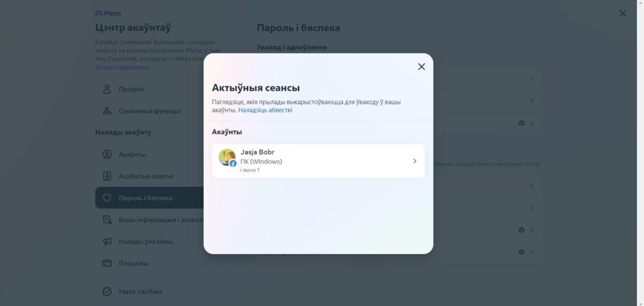Click the Ваша інфармацыя document-lock icon
The height and width of the screenshot is (306, 644).
pyautogui.click(x=107, y=219)
